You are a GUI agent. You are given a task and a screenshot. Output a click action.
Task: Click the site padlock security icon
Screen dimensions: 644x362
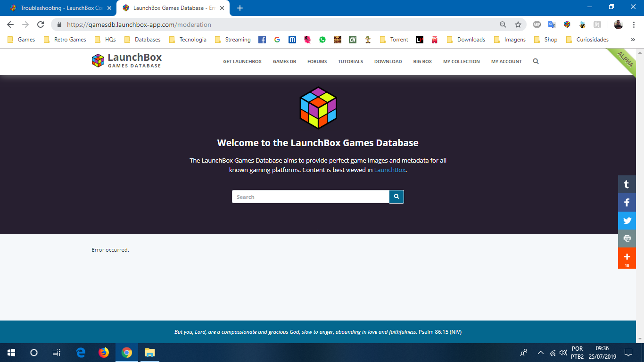59,25
